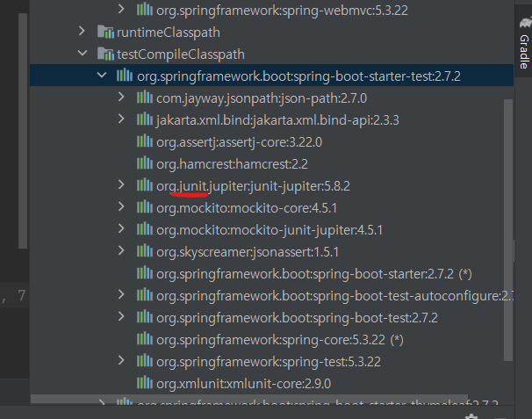The height and width of the screenshot is (419, 532).
Task: Expand the mockito-junit-jupiter:4.5.1 dependency
Action: coord(121,229)
